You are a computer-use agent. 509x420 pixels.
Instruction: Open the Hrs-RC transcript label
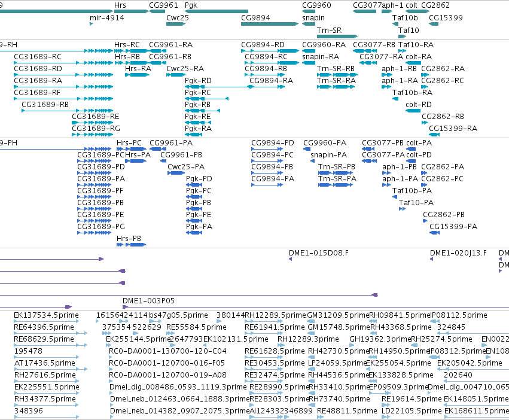(127, 44)
